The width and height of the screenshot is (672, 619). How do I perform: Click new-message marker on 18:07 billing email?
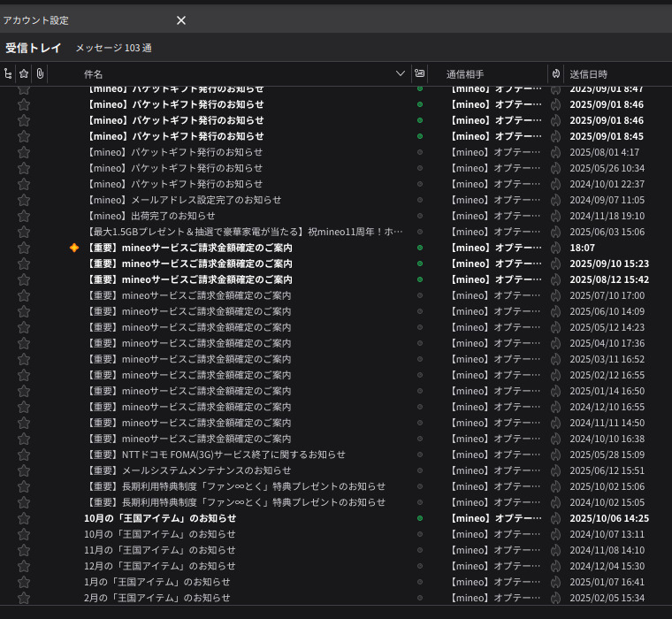74,248
